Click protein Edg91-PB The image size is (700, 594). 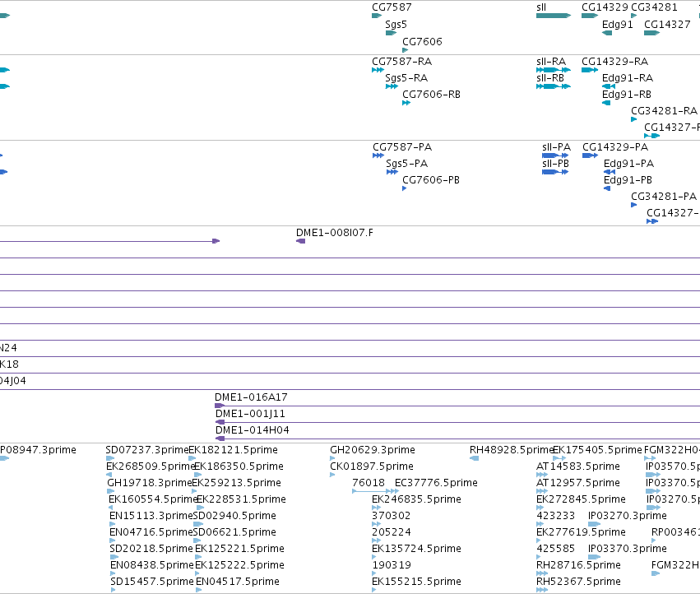(x=628, y=180)
